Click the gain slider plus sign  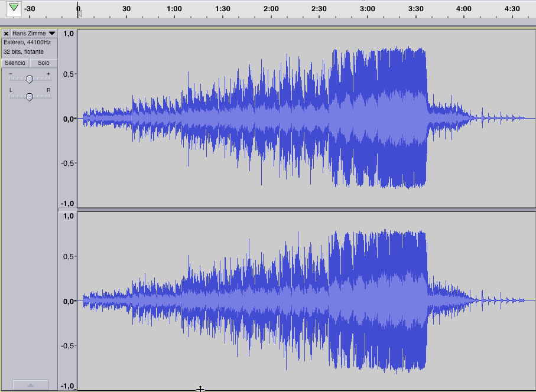coord(48,74)
